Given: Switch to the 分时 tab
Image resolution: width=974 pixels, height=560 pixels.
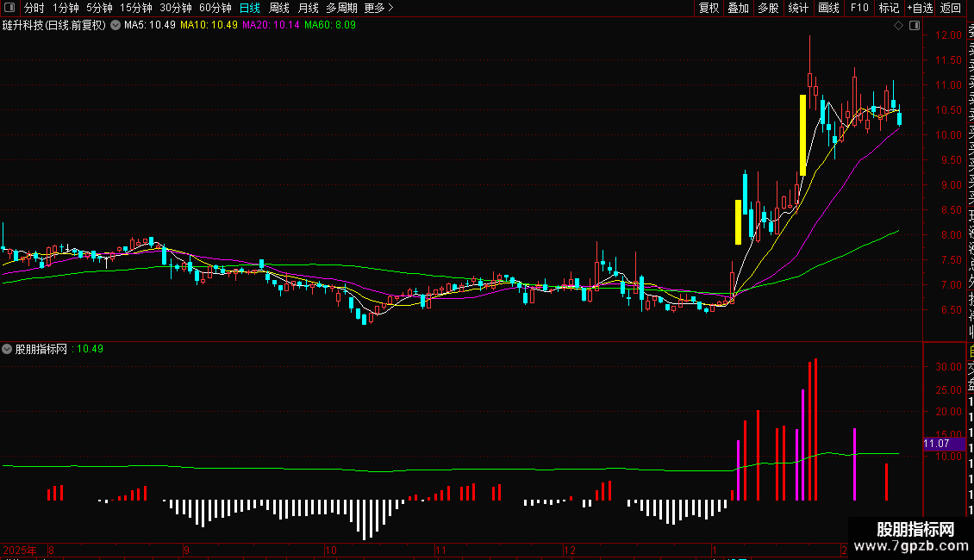Looking at the screenshot, I should point(34,8).
